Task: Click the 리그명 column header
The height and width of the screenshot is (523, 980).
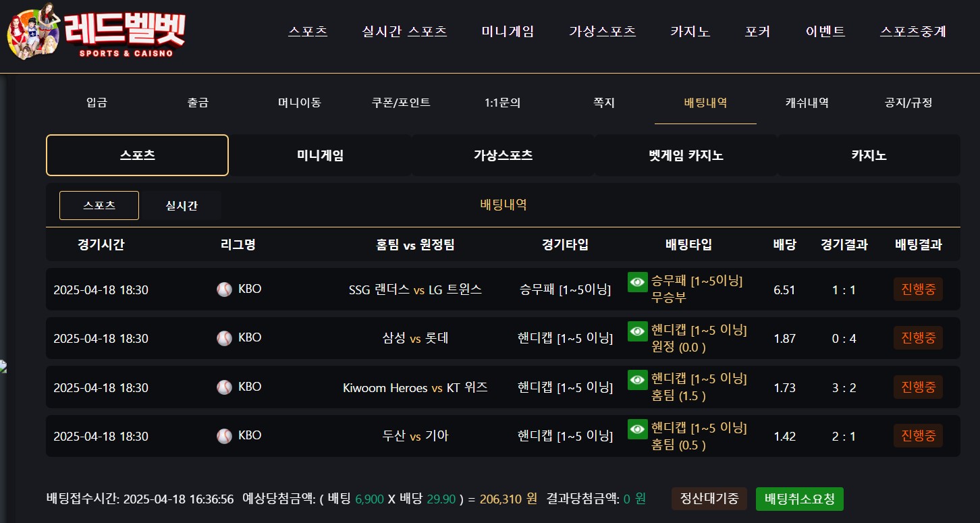Action: point(238,245)
